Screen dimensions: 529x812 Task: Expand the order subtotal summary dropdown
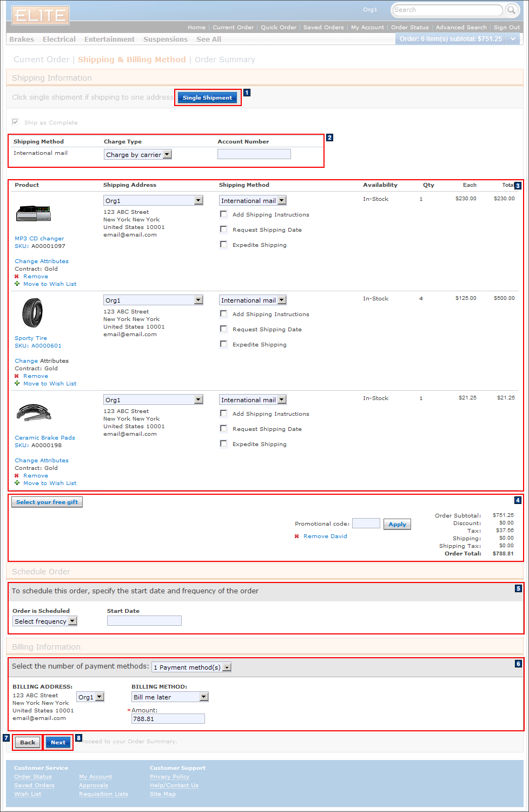513,38
